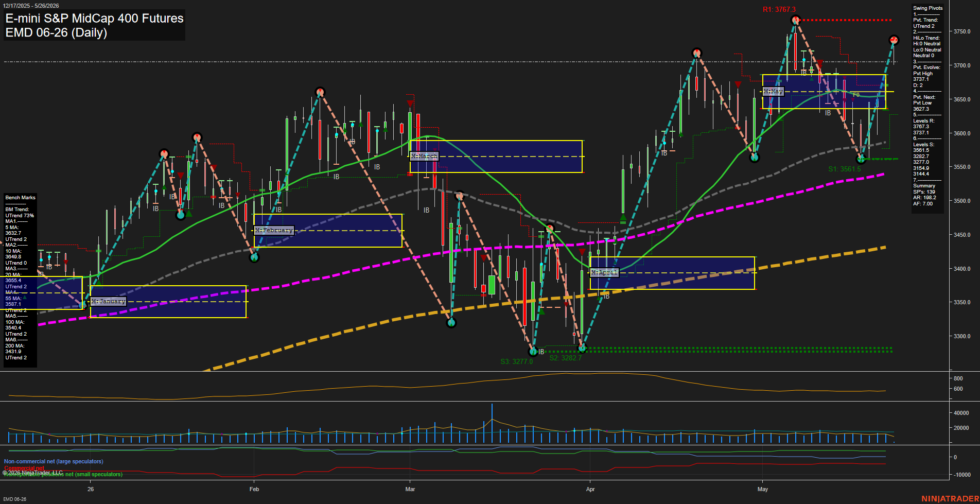Click the Pvt. Evolve entry

tap(926, 67)
